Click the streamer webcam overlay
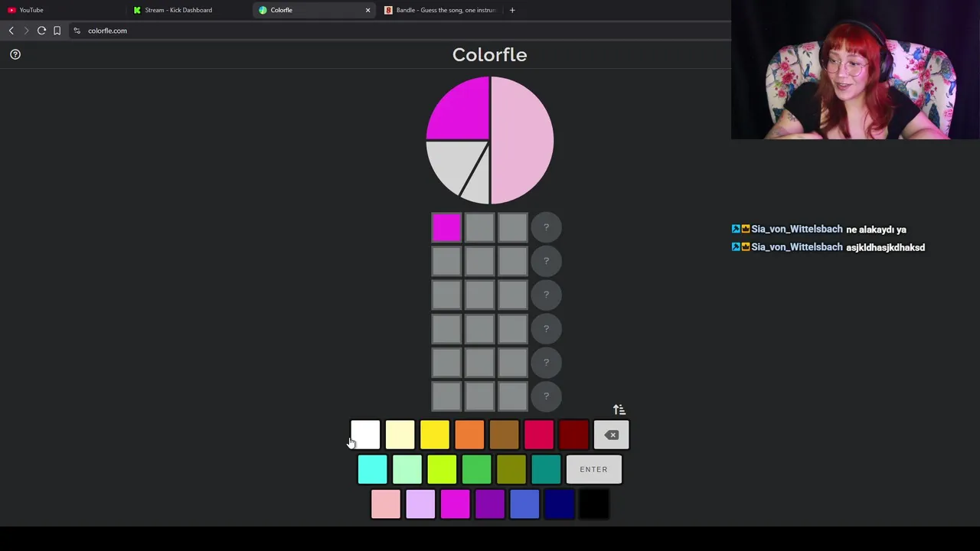Viewport: 980px width, 551px height. click(x=855, y=70)
